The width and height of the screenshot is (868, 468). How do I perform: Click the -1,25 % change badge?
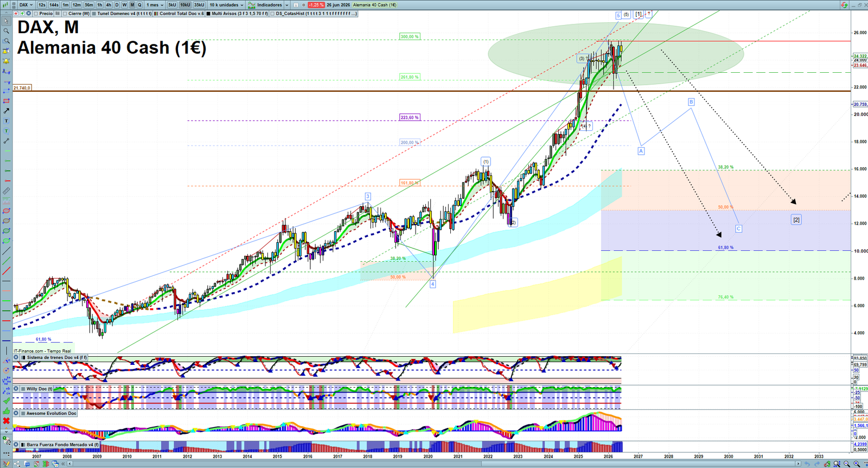tap(316, 5)
